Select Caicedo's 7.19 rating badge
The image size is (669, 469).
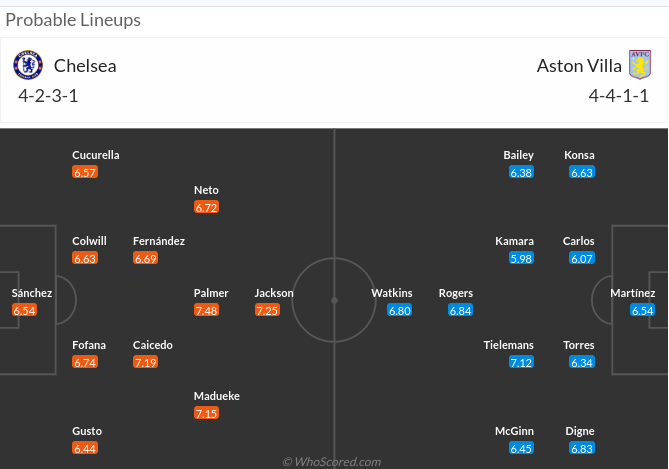145,362
